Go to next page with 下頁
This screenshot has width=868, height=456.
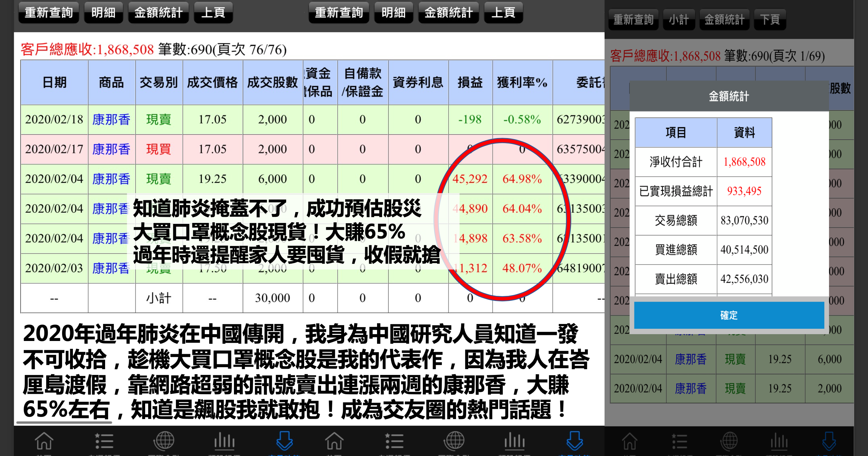pos(770,20)
